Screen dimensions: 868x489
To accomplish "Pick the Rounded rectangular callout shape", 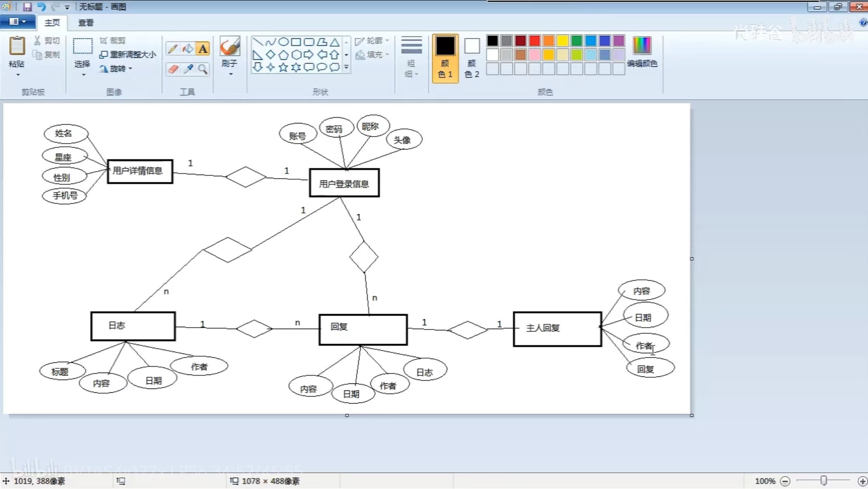I will [309, 67].
